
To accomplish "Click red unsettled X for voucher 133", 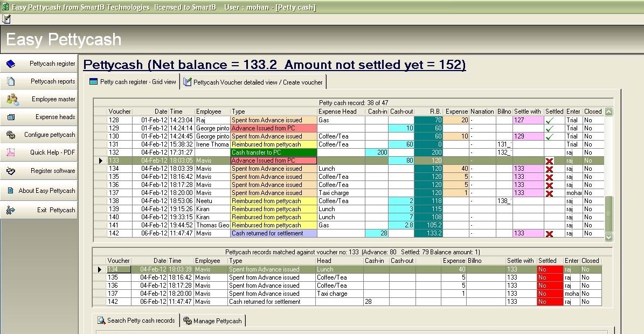I will coord(549,161).
